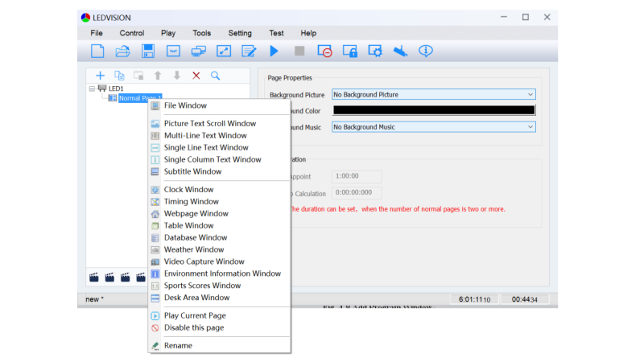Click the 6:01:11 status bar time
Image resolution: width=644 pixels, height=362 pixels.
[474, 299]
